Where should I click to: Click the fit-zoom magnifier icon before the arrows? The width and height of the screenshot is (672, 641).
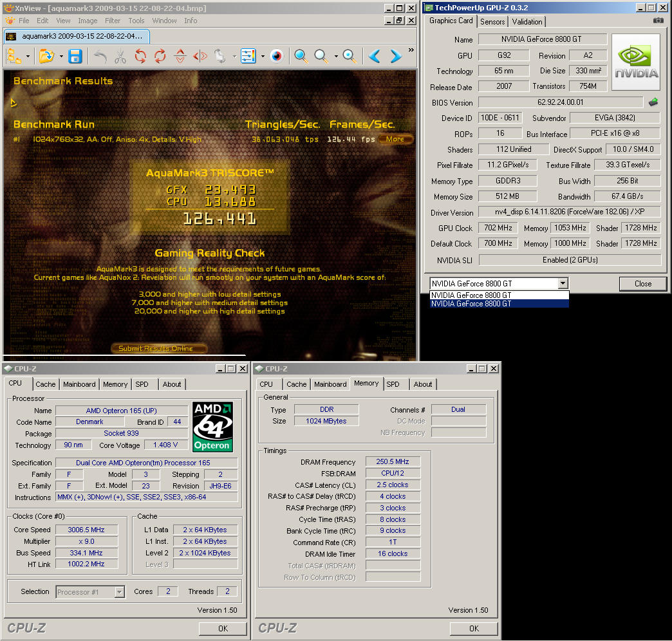click(x=350, y=56)
